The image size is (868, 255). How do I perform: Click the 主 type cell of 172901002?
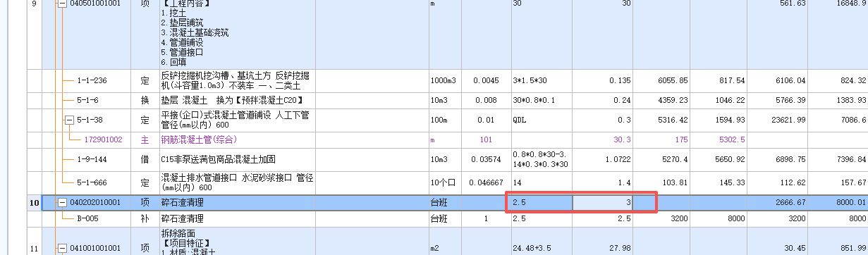click(145, 139)
